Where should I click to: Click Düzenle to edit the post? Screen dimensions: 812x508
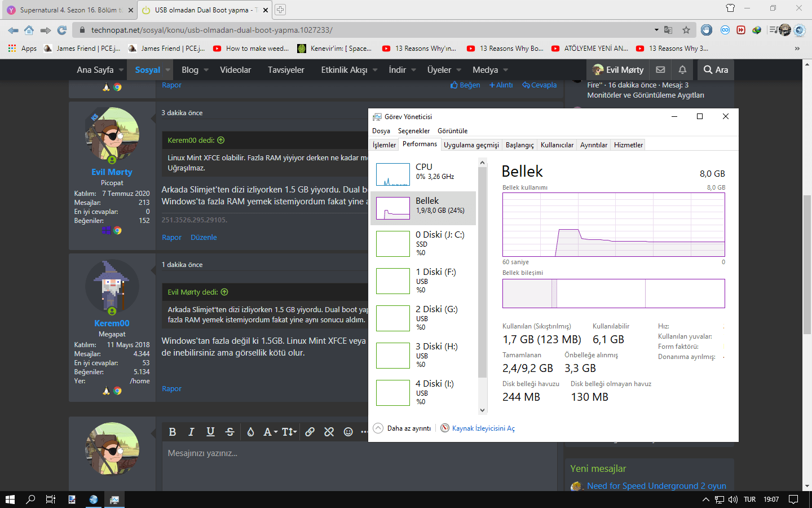tap(204, 238)
